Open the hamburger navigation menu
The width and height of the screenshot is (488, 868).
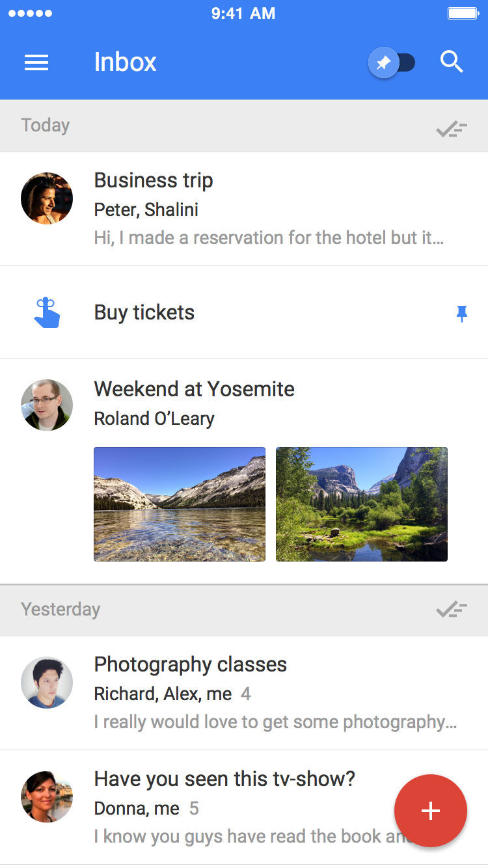[x=36, y=62]
